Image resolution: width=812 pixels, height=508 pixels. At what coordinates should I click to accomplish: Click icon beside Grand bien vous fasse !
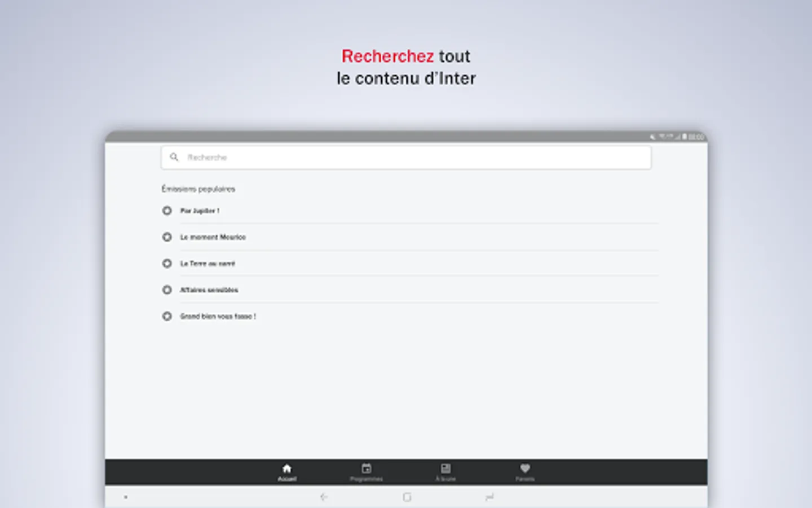click(167, 316)
